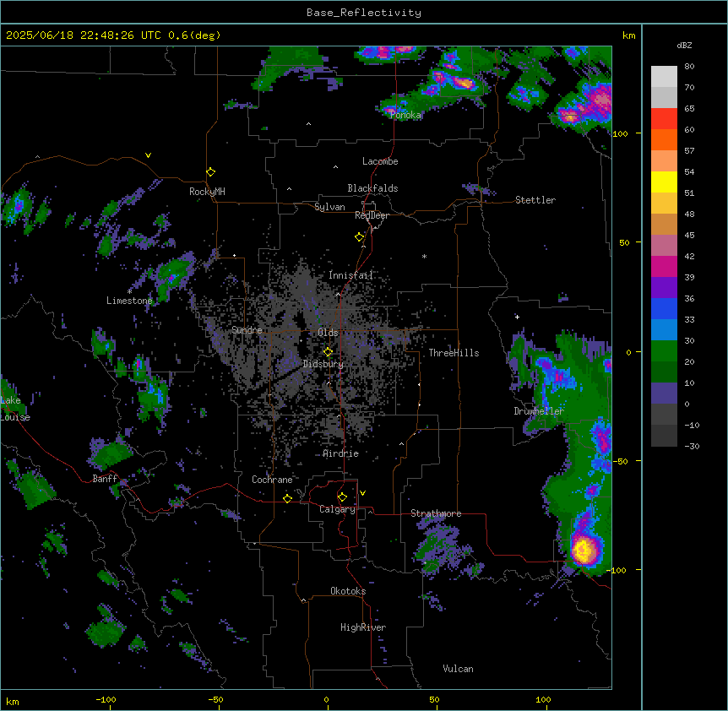728x711 pixels.
Task: Click the Olds town label
Action: [x=328, y=333]
